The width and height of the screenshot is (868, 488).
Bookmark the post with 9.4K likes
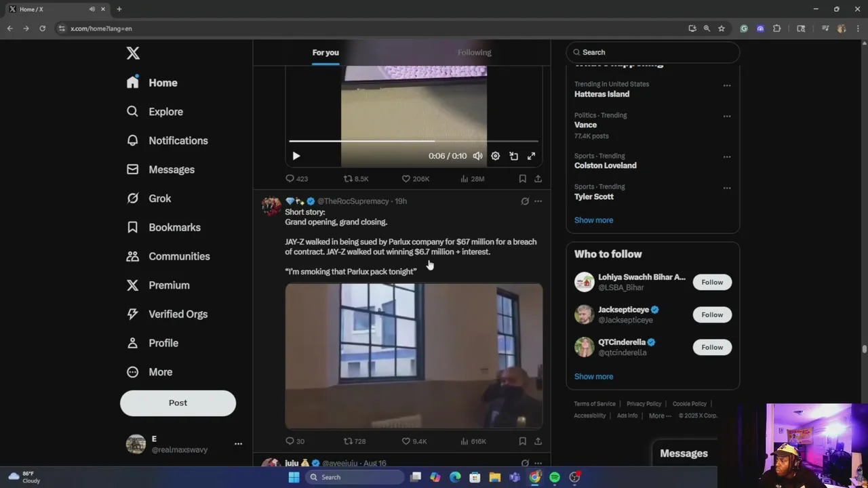tap(522, 441)
